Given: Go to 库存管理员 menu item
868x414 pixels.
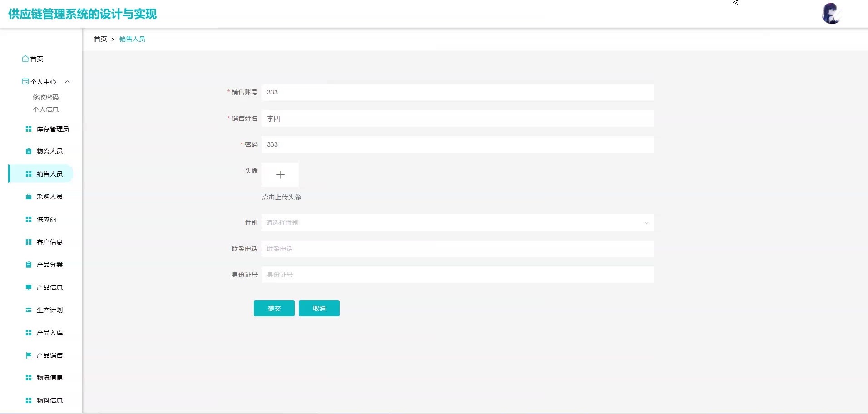Looking at the screenshot, I should (53, 129).
